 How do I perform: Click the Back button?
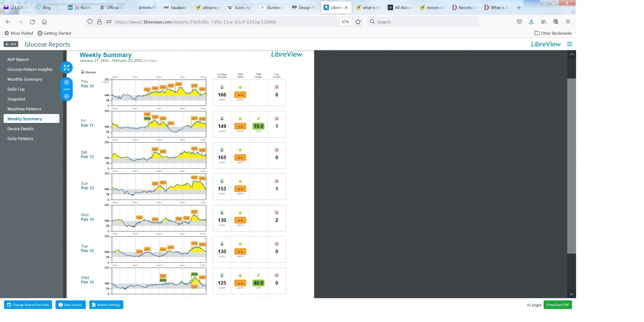11,44
